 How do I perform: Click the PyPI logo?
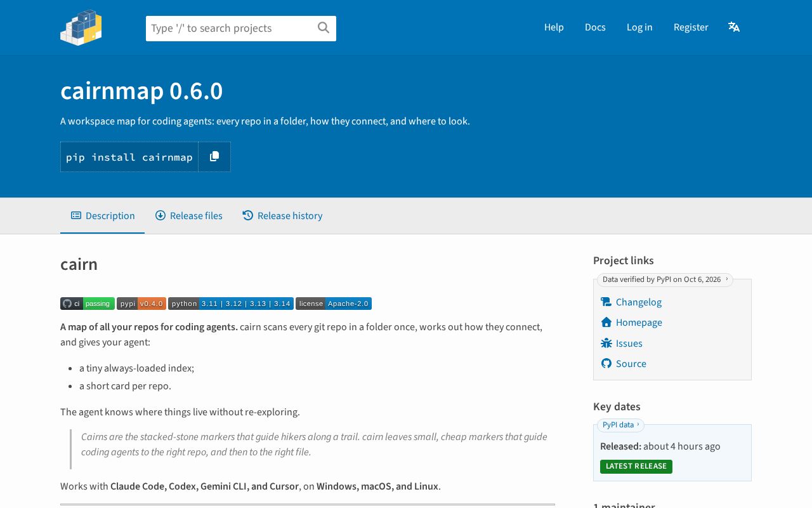[81, 27]
